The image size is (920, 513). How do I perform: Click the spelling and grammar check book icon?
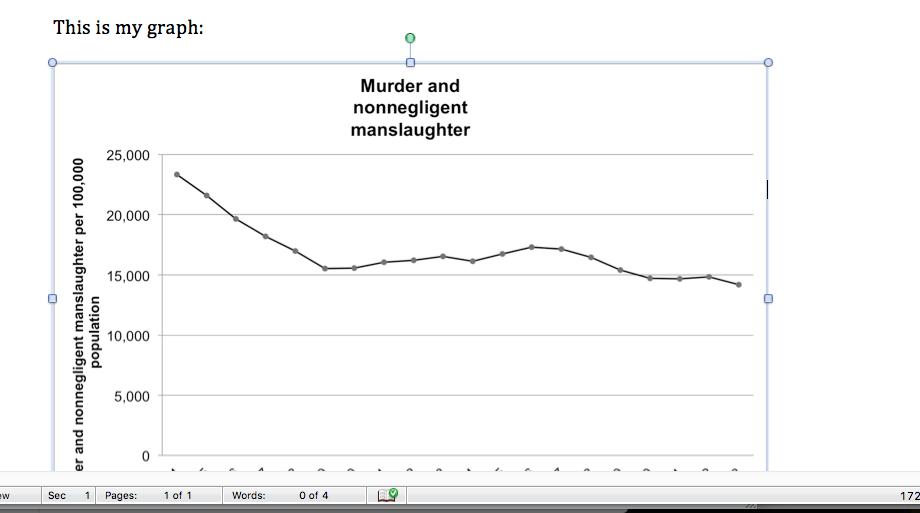(387, 495)
